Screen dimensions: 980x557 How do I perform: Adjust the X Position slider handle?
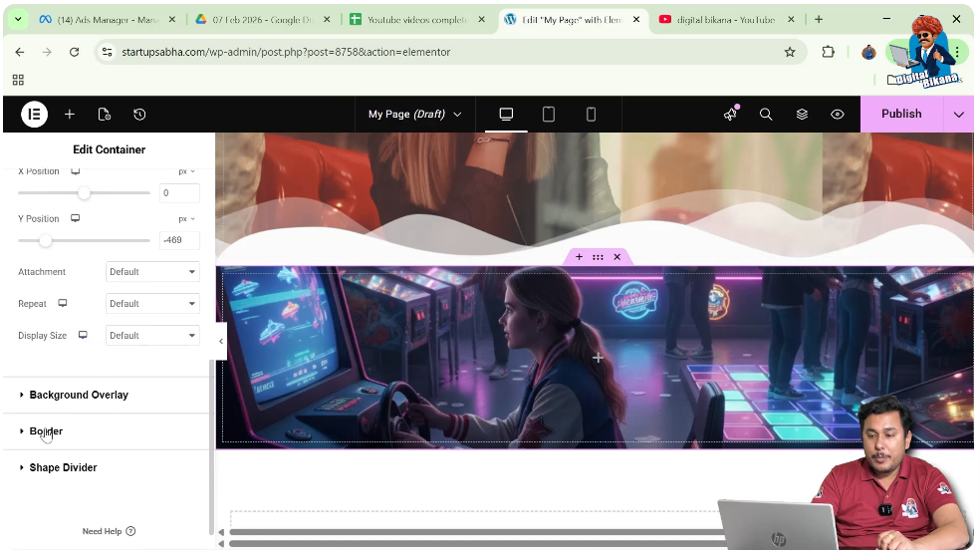click(84, 193)
